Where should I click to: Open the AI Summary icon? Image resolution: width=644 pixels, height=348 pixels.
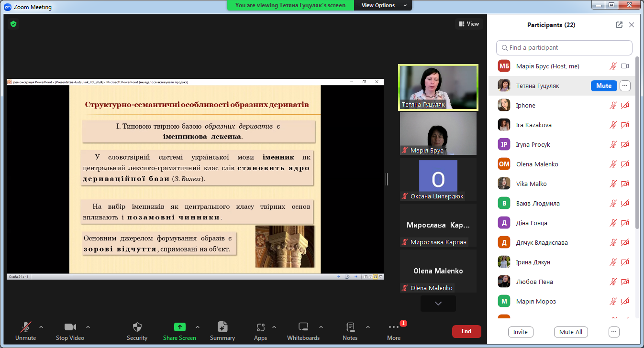point(222,327)
